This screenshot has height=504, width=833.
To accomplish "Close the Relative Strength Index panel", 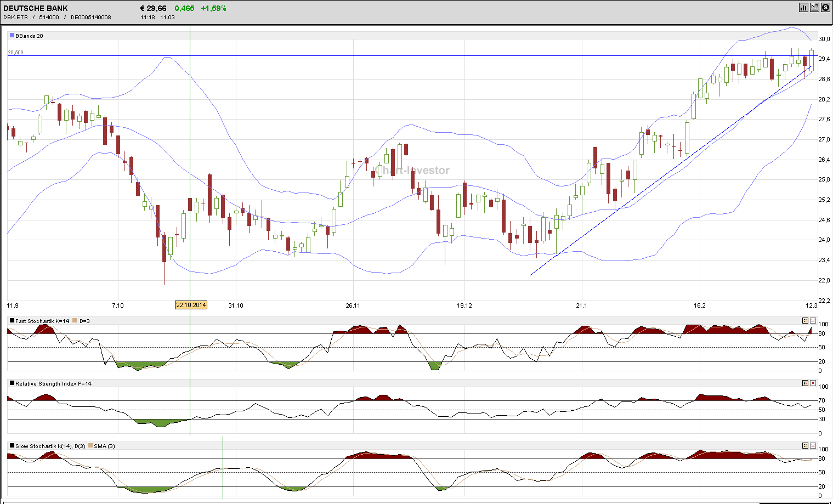I will (813, 383).
